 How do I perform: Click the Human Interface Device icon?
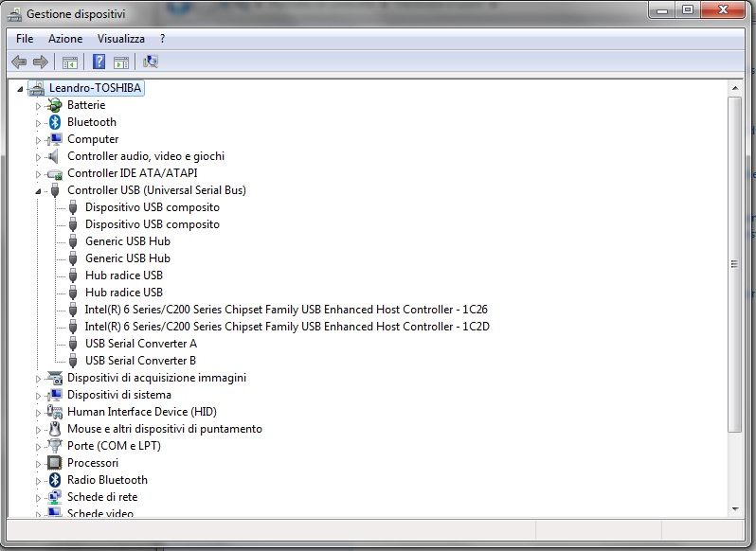click(55, 412)
